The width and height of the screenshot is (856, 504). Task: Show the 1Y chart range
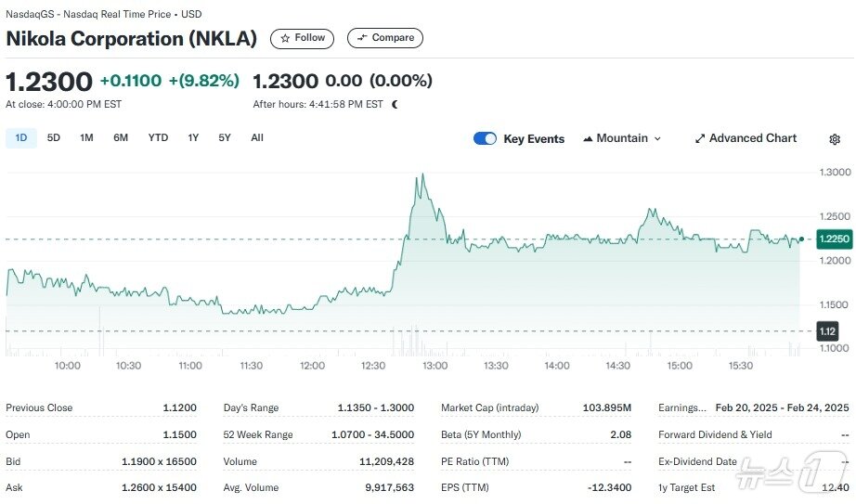pos(193,138)
